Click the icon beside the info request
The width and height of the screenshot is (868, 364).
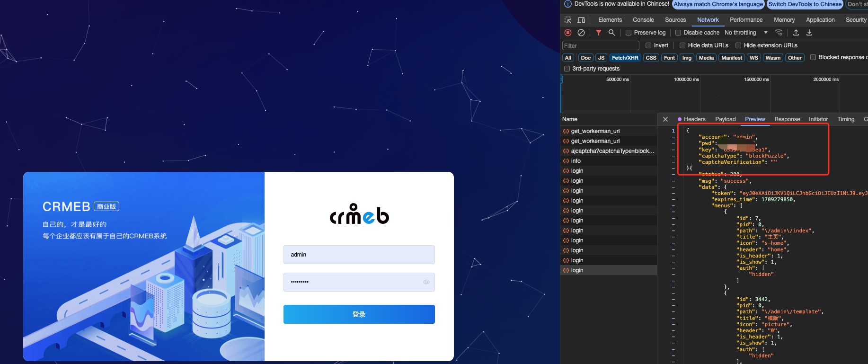pyautogui.click(x=566, y=161)
